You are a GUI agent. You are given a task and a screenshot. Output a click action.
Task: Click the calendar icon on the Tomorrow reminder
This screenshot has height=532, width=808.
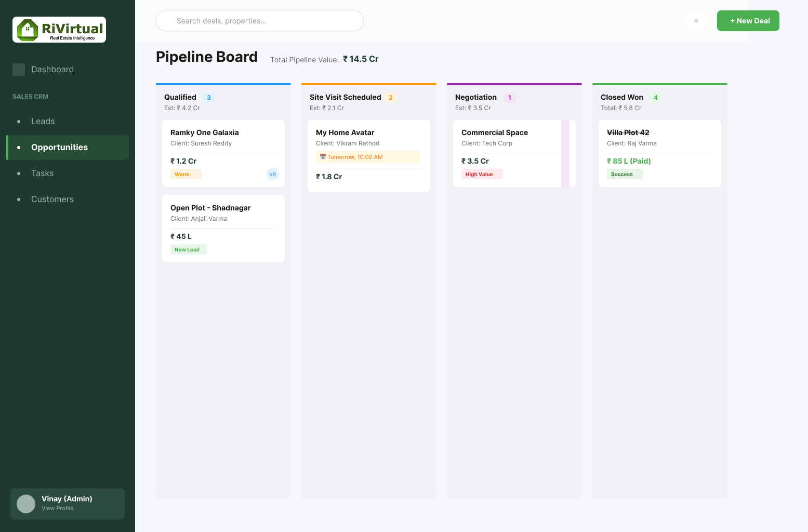323,157
